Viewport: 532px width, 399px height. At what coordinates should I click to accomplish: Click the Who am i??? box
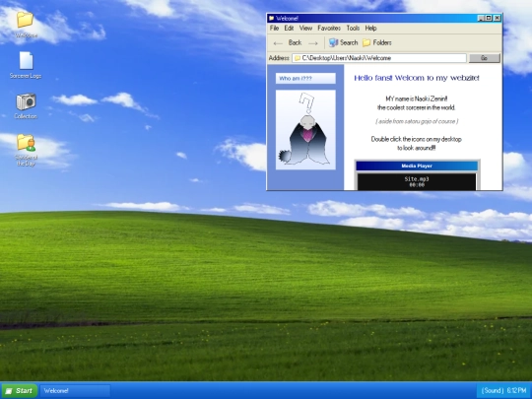(305, 79)
